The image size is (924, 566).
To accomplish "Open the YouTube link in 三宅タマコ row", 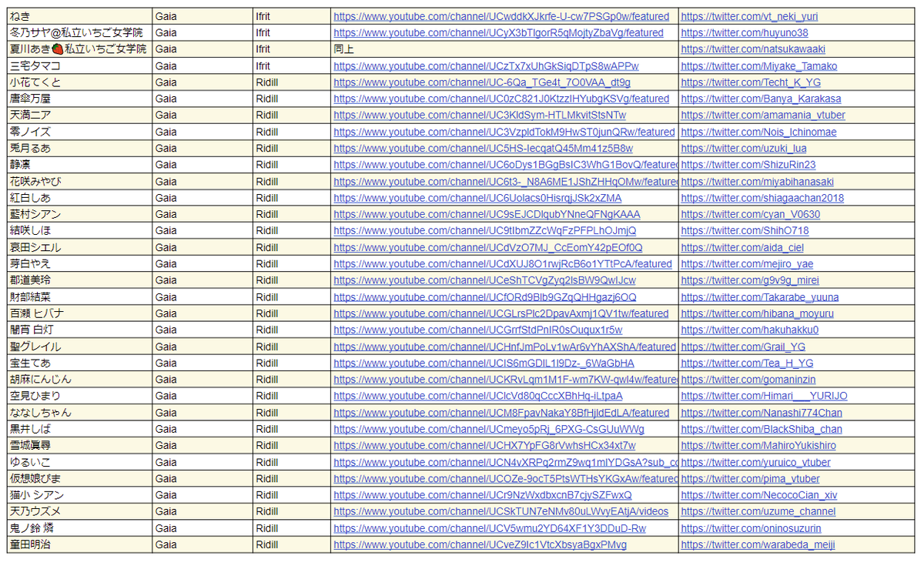I will pos(486,66).
